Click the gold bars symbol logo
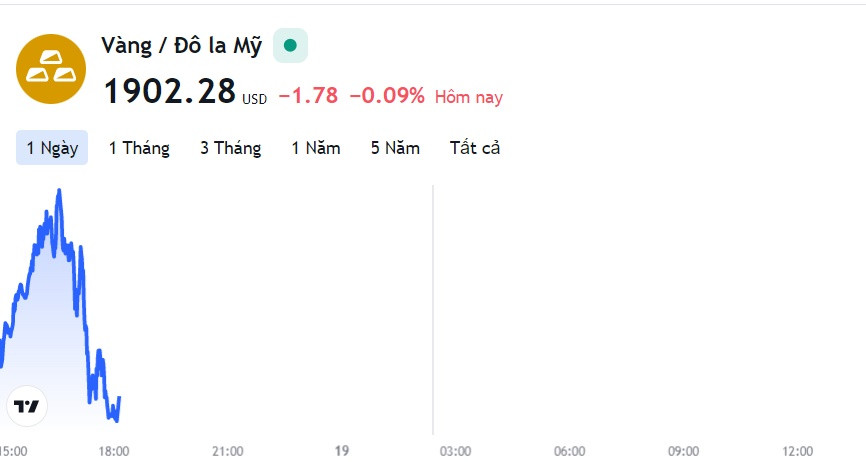The width and height of the screenshot is (866, 462). pyautogui.click(x=51, y=68)
